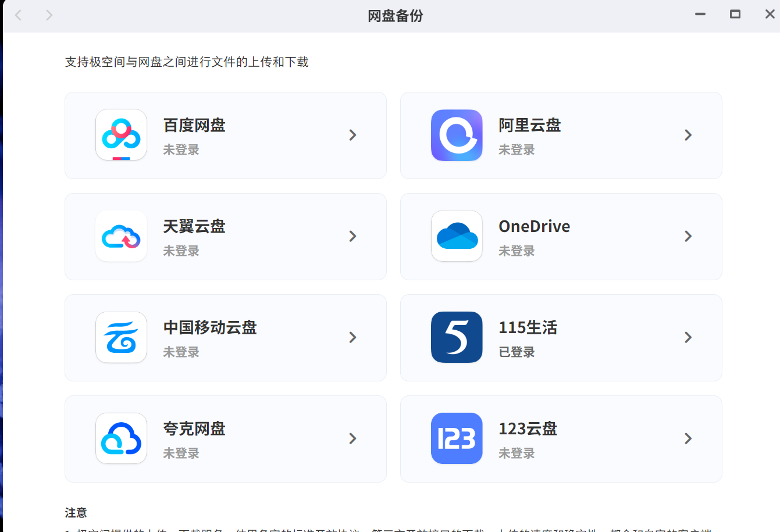Click the OneDrive blue cloud icon

pyautogui.click(x=457, y=236)
